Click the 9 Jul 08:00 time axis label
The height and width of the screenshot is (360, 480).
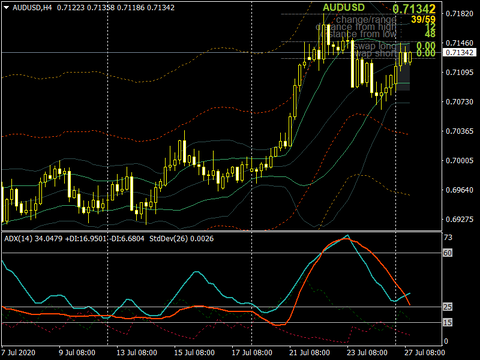77,353
